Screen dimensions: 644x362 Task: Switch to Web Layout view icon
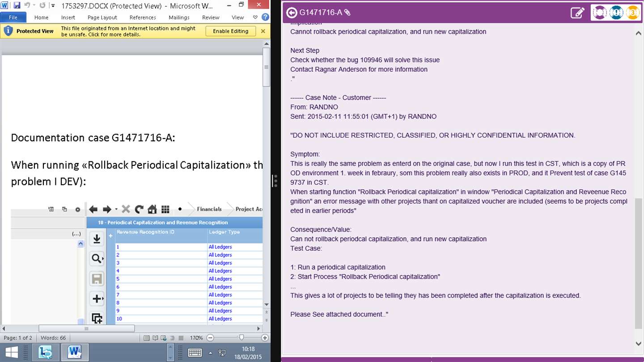164,338
